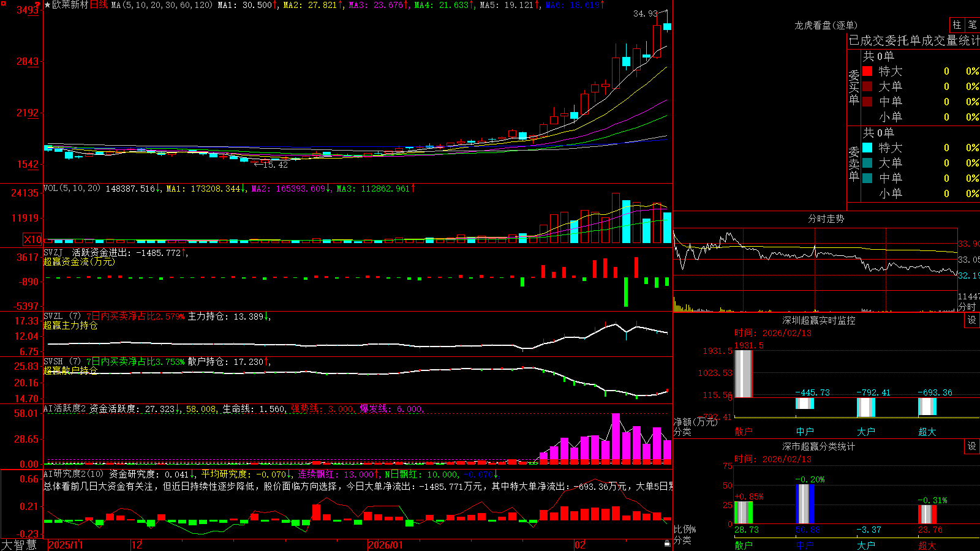This screenshot has height=551, width=980.
Task: Click the 33.05 price label in 分时走势
Action: click(x=969, y=260)
